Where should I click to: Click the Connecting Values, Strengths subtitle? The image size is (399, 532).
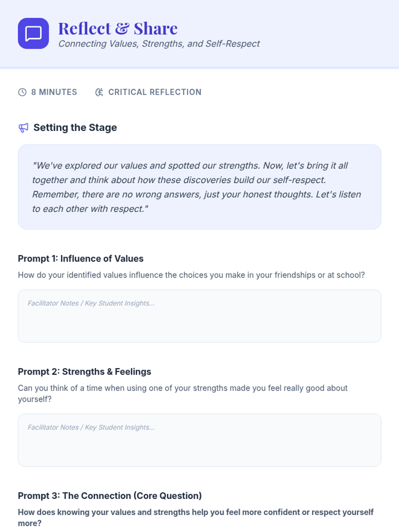pyautogui.click(x=159, y=44)
